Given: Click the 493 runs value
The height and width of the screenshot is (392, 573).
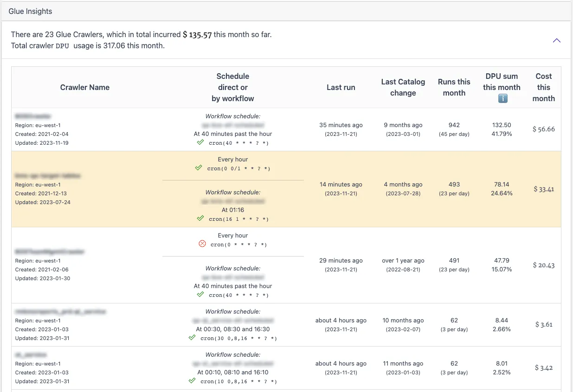Looking at the screenshot, I should pyautogui.click(x=454, y=184).
